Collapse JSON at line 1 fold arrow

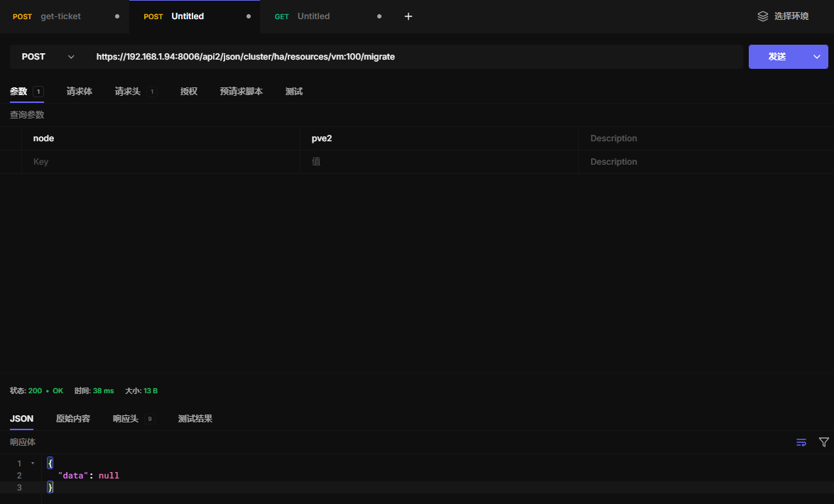[32, 464]
